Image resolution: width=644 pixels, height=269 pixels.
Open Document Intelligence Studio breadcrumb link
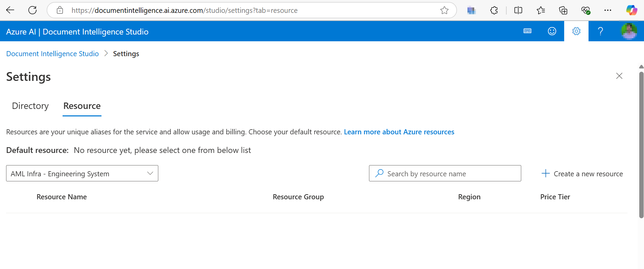click(52, 54)
